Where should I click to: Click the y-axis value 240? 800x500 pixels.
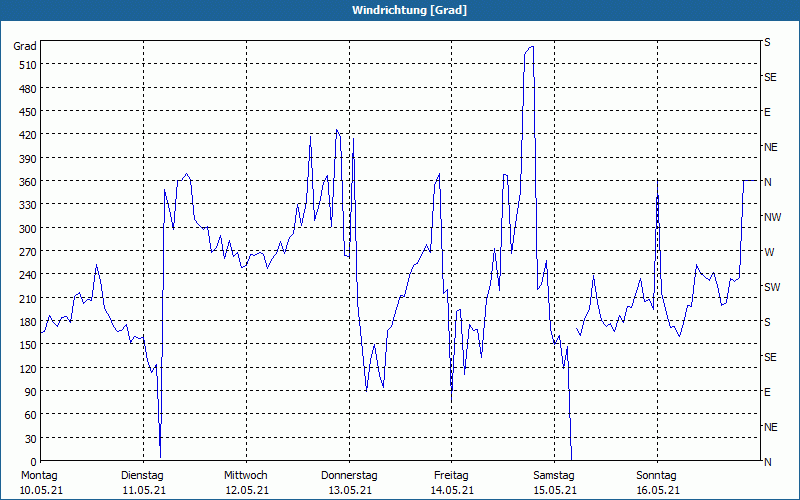tap(28, 275)
